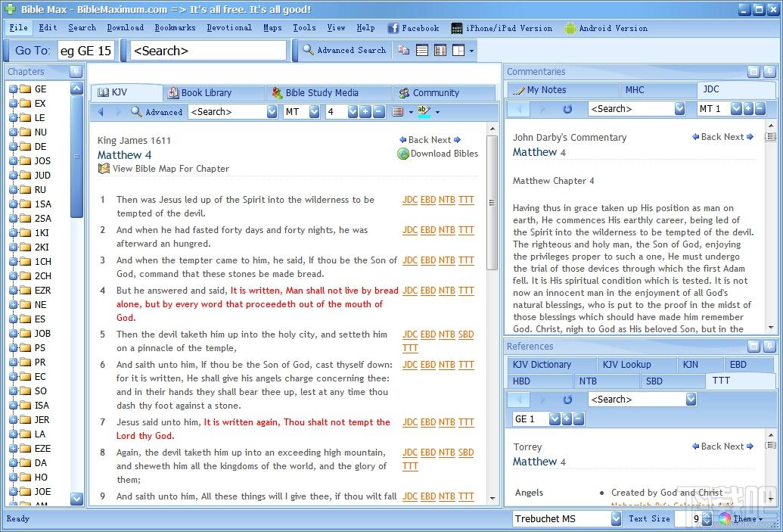Click the EBD link for verse 3
Image resolution: width=783 pixels, height=532 pixels.
tap(428, 260)
